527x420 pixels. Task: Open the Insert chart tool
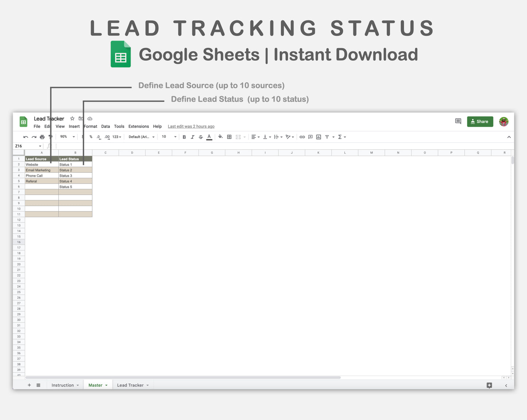coord(318,137)
